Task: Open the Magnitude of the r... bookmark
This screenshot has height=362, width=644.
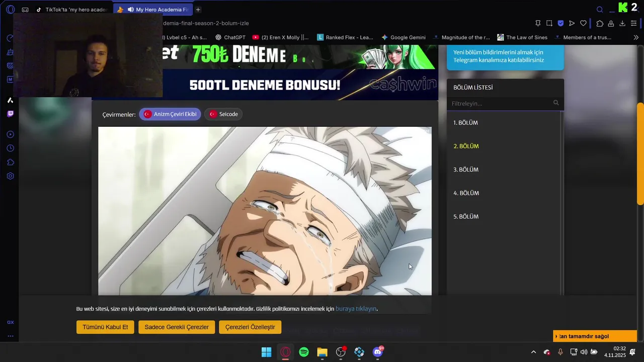Action: click(461, 37)
